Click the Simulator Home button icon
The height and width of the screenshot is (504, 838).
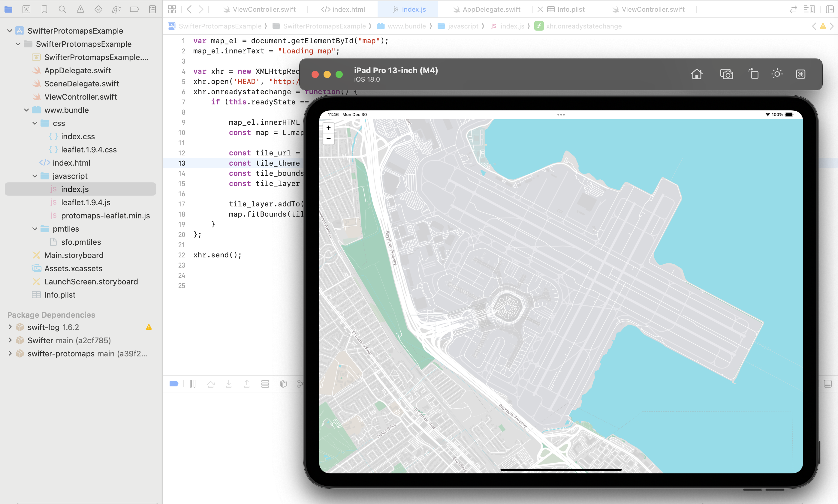(696, 74)
